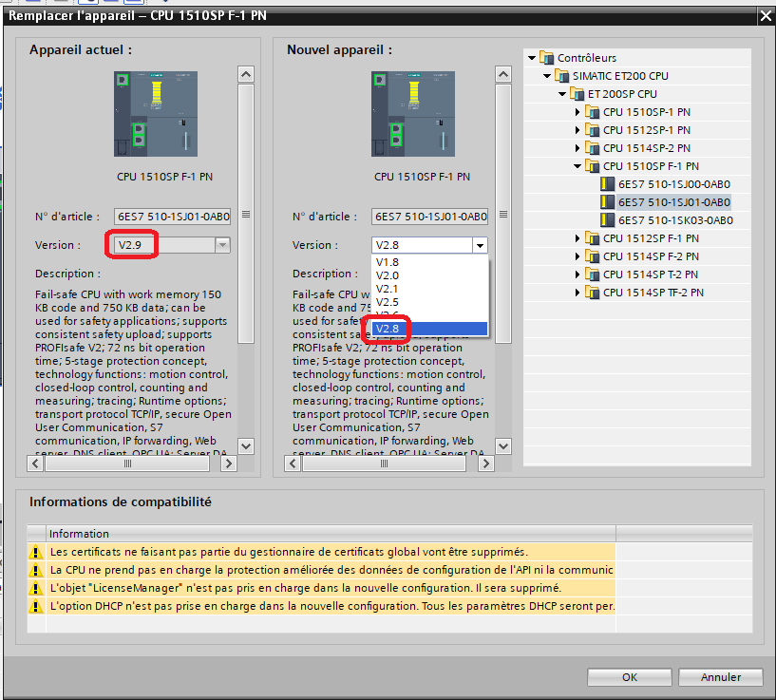
Task: Click the 6ES7 510-1SK03-0AB0 module icon
Action: [607, 220]
